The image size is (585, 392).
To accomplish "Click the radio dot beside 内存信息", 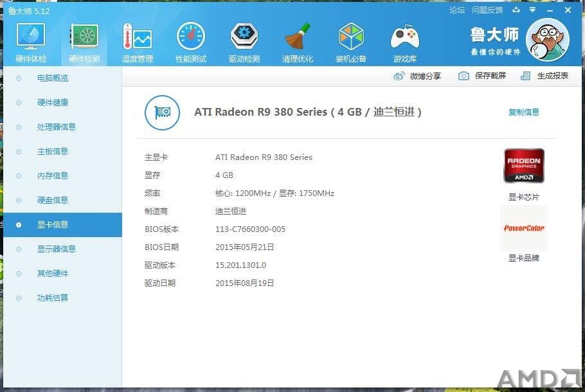I will tap(19, 176).
